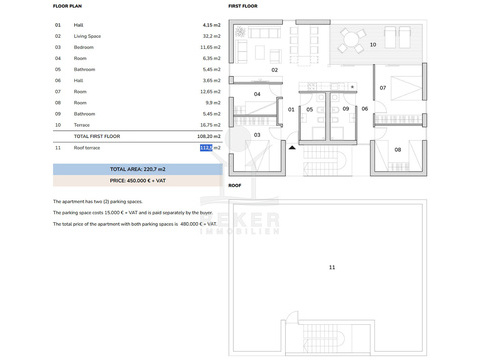Image resolution: width=480 pixels, height=360 pixels.
Task: Click the '3,65 m2' area value
Action: (212, 81)
